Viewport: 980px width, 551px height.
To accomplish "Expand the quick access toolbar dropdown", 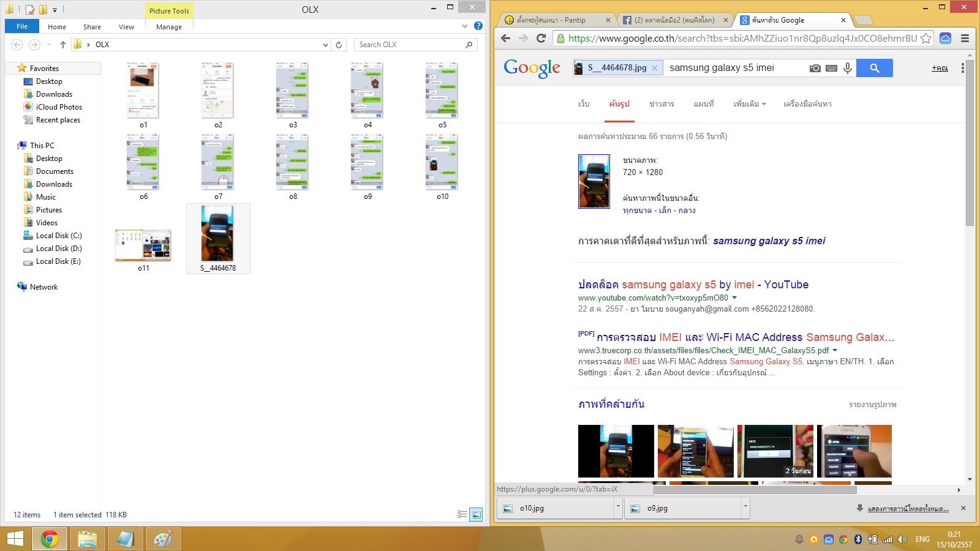I will [x=55, y=10].
